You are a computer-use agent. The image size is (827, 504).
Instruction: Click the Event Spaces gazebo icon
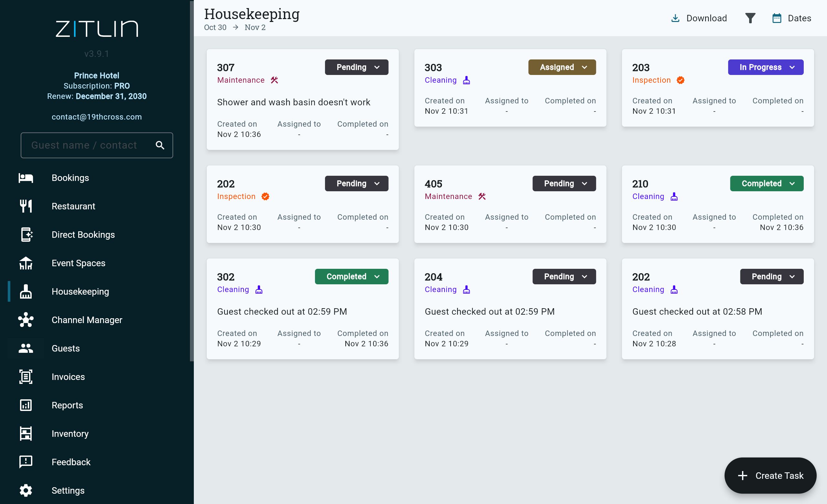tap(26, 263)
